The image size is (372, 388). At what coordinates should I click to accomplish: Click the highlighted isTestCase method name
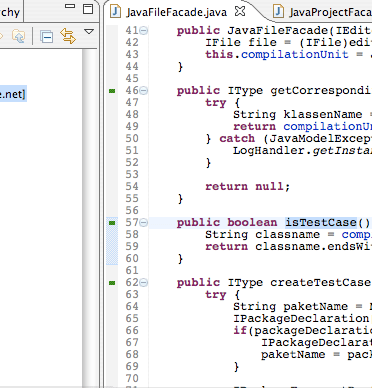[321, 223]
